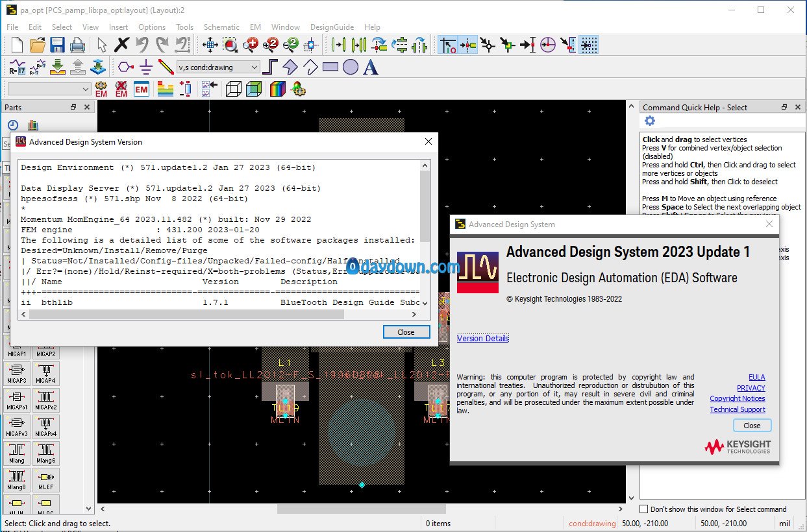This screenshot has height=532, width=807.
Task: Place the MICAP3 component from palette
Action: click(x=17, y=374)
